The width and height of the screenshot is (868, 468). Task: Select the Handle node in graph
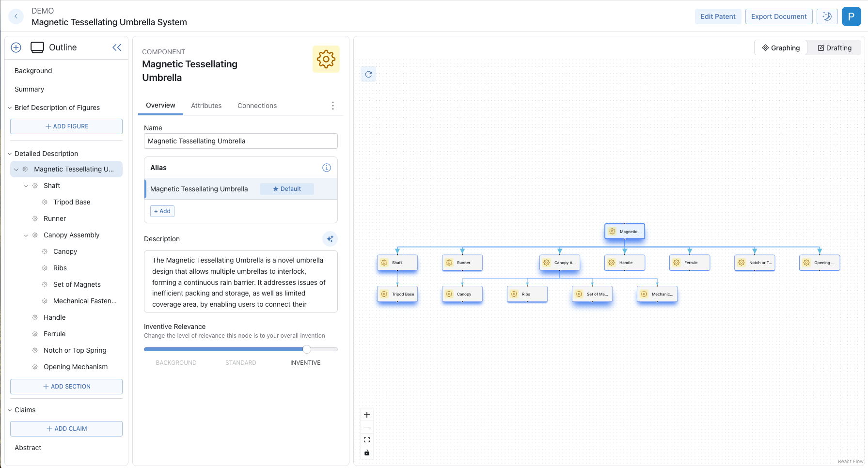pyautogui.click(x=625, y=263)
